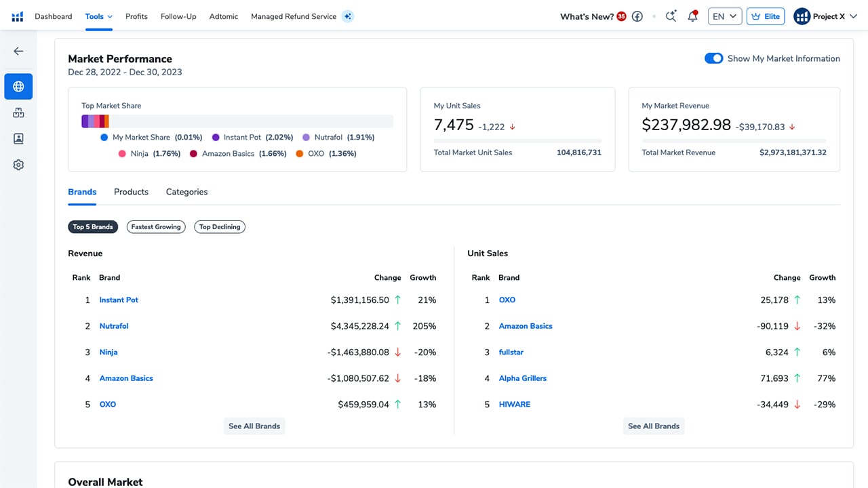Click the OXO orange legend dot
The width and height of the screenshot is (868, 488).
300,154
